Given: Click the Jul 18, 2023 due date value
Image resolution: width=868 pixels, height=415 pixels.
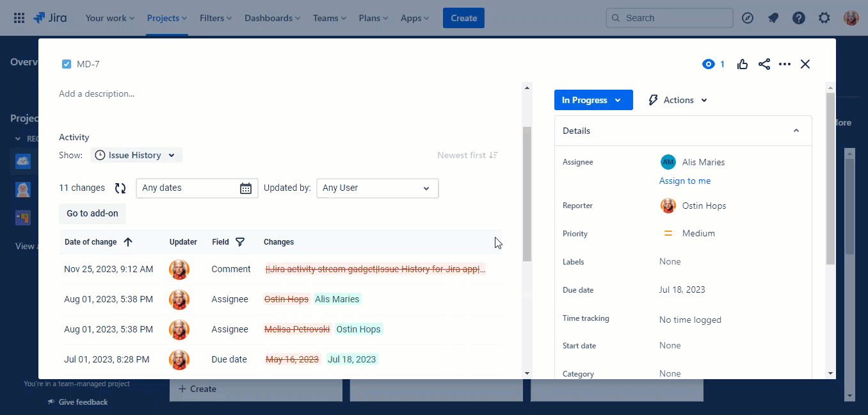Looking at the screenshot, I should pos(682,289).
